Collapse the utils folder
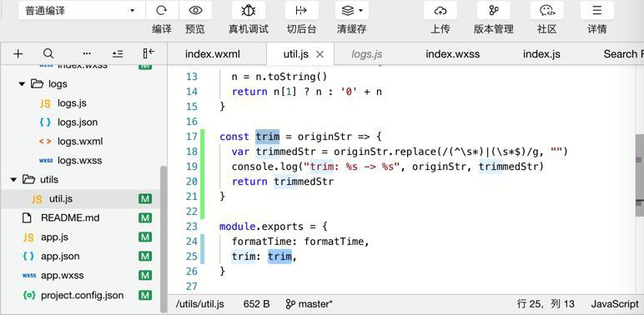 14,180
